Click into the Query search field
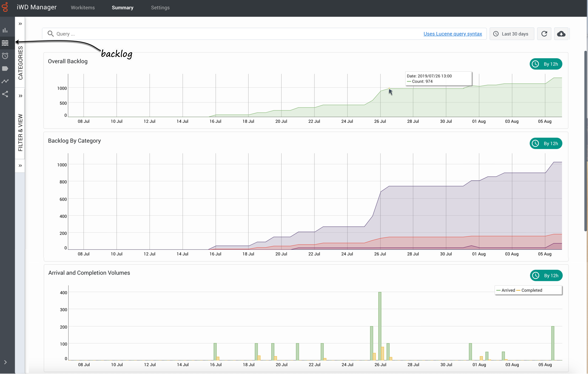 [213, 34]
